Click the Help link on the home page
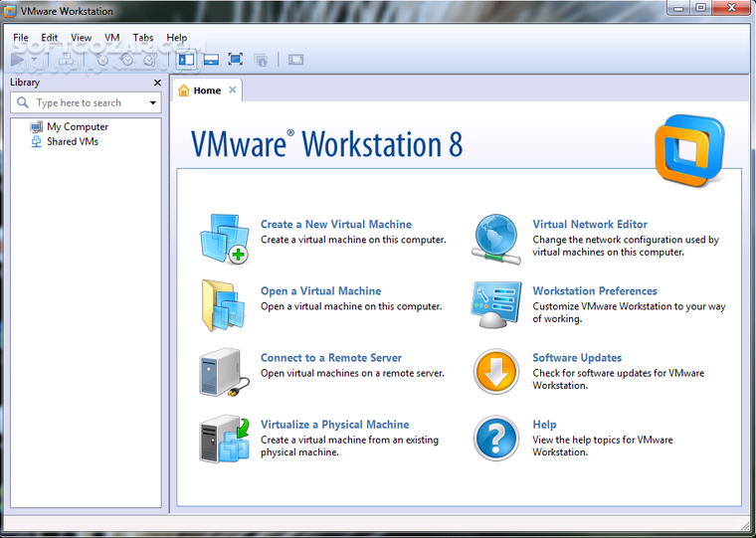The width and height of the screenshot is (756, 538). pyautogui.click(x=544, y=425)
